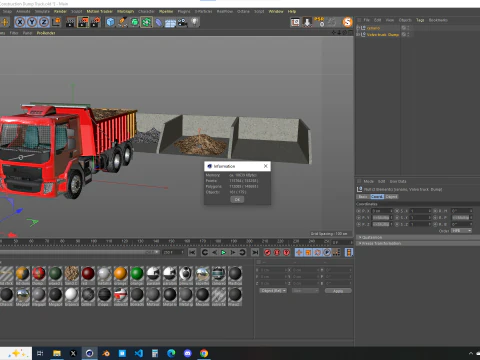Click the red square icon left of the downward arrow

295,22
